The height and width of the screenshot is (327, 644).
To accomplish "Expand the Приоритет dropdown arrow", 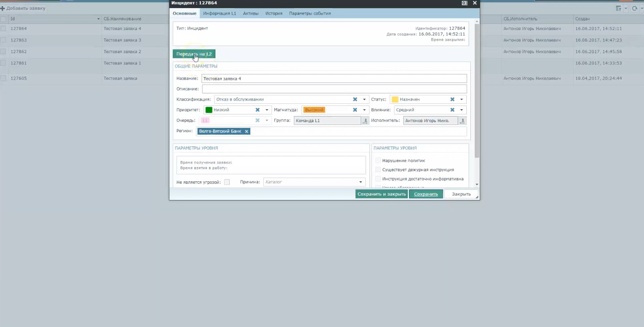I will (267, 110).
